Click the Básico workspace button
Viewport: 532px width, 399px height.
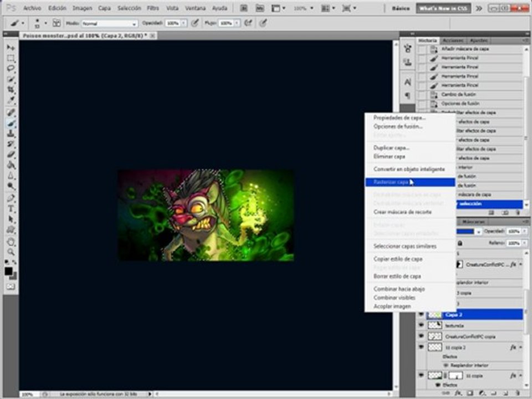[x=401, y=8]
